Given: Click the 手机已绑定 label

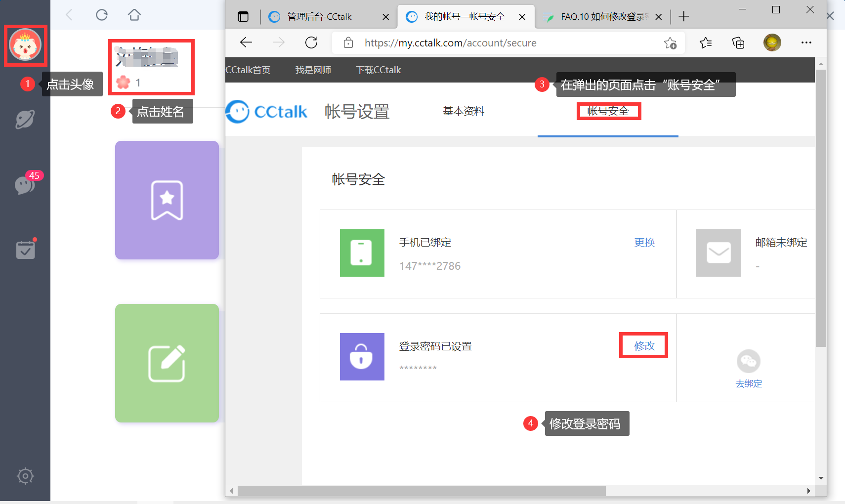Looking at the screenshot, I should [x=425, y=243].
